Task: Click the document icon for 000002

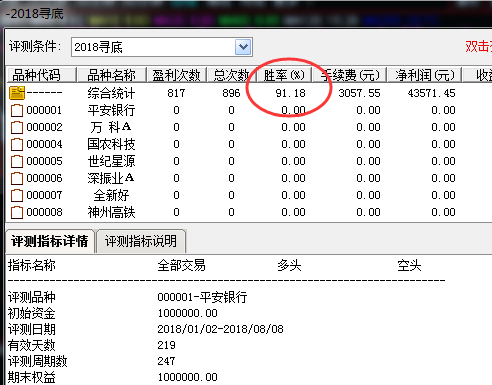Action: 17,127
